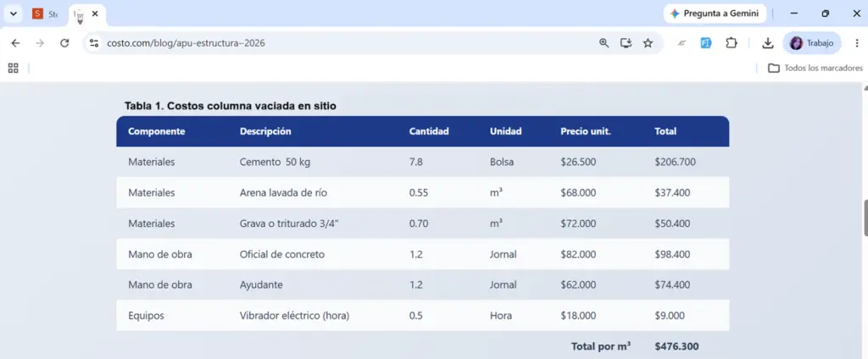The image size is (868, 359).
Task: Open the Downloads icon
Action: click(x=767, y=43)
